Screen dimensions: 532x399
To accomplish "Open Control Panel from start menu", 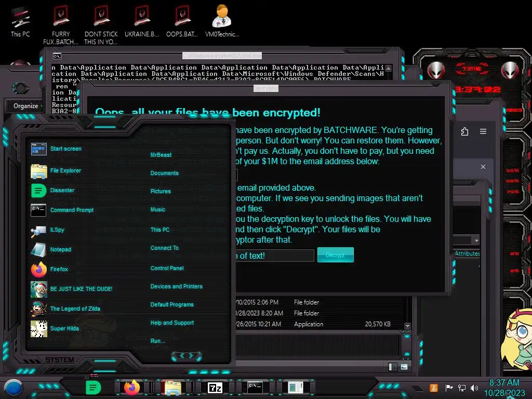I will tap(167, 269).
